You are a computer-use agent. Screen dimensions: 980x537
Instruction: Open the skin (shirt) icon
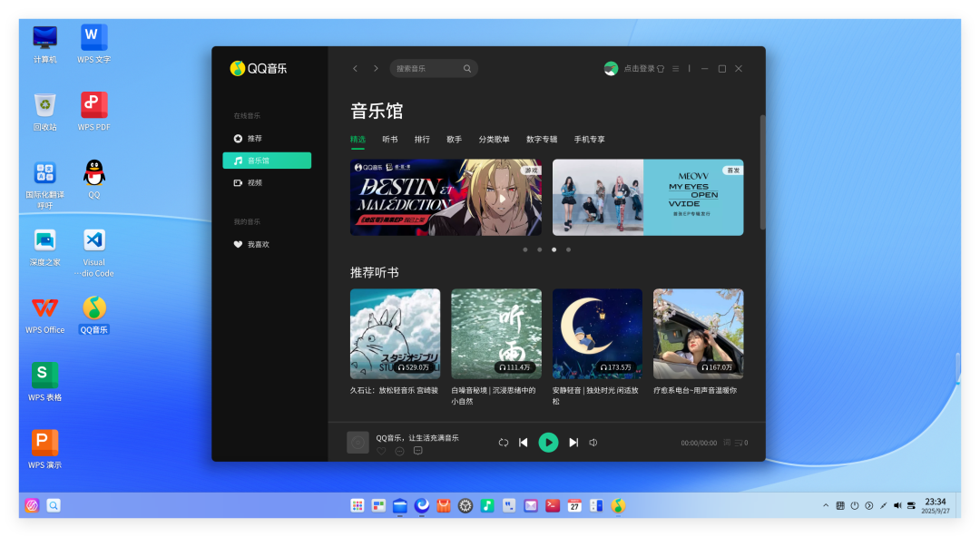click(x=661, y=69)
